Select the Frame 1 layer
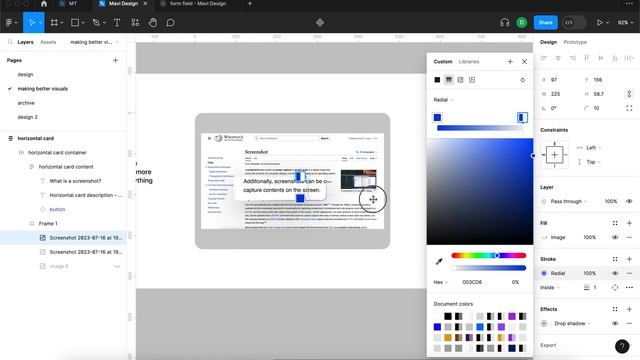The image size is (640, 360). coord(48,224)
